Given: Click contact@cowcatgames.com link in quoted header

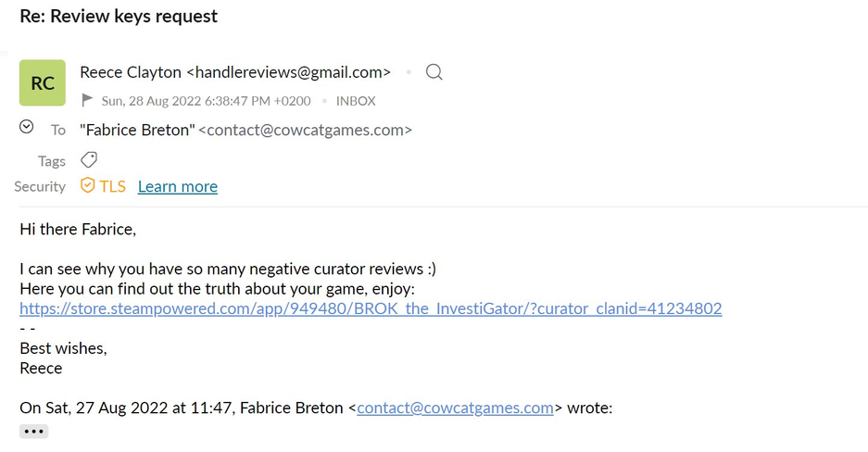Looking at the screenshot, I should coord(455,408).
